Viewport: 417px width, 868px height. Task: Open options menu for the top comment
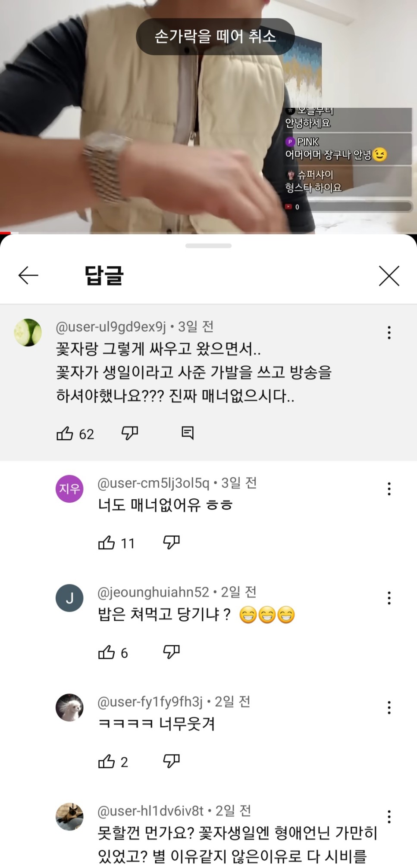[389, 333]
